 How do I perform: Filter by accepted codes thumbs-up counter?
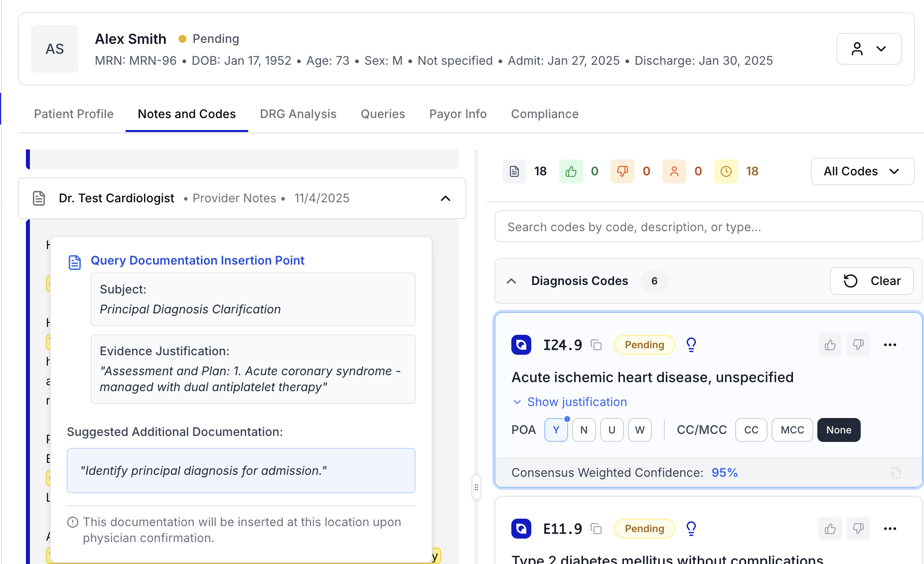pos(571,171)
